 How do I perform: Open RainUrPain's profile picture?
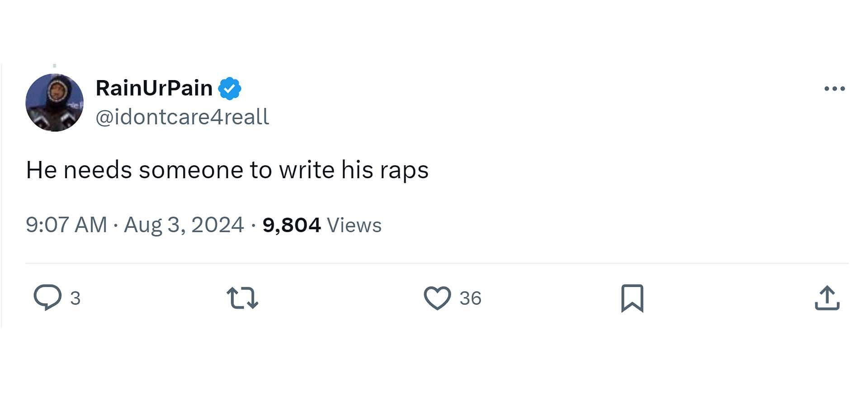tap(54, 103)
